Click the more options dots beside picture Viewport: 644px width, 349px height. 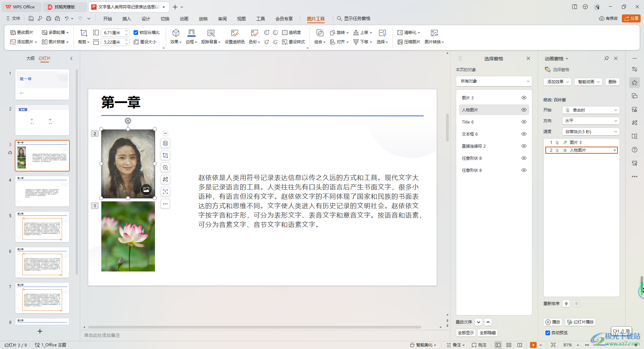click(x=165, y=204)
